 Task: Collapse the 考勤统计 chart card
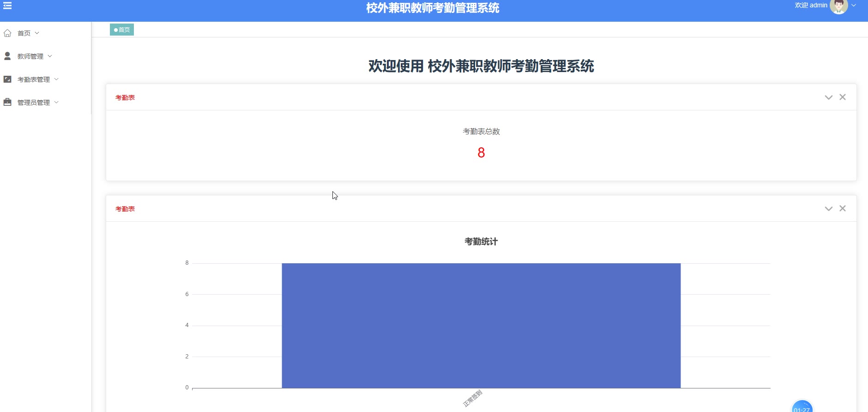(x=828, y=209)
